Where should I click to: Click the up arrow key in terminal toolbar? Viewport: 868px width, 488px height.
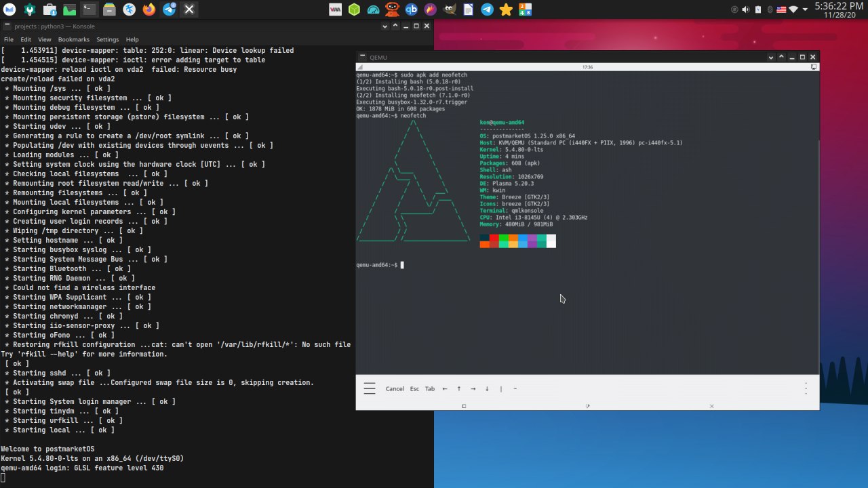[x=459, y=389]
